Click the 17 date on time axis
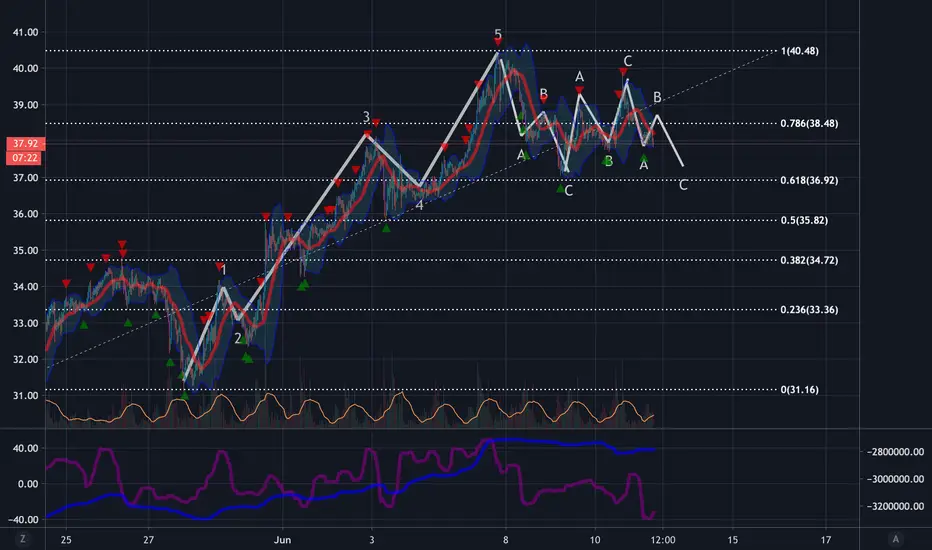The width and height of the screenshot is (932, 550). pos(826,540)
